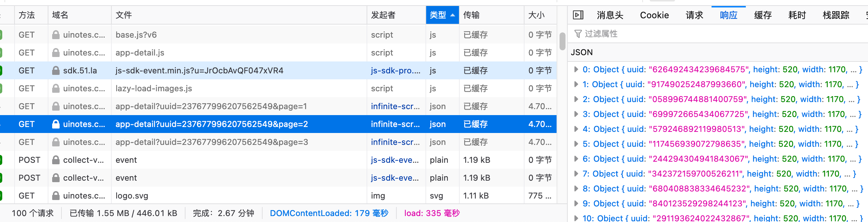This screenshot has height=222, width=868.
Task: Click lock icon on logo.svg row
Action: point(56,196)
